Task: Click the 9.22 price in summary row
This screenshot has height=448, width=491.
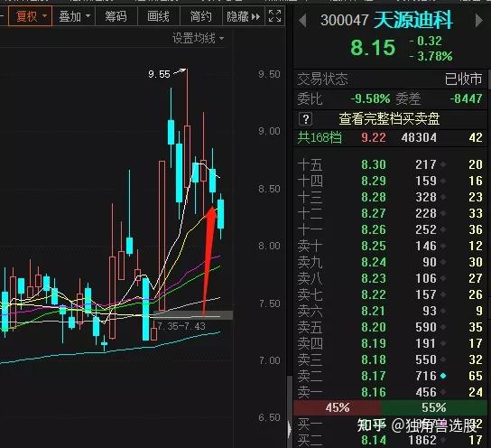Action: point(374,137)
